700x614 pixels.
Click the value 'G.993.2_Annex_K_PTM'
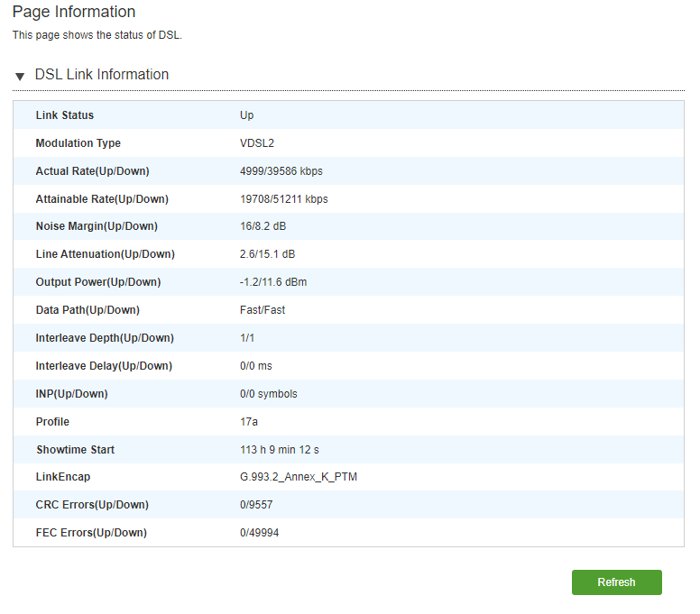tap(299, 477)
